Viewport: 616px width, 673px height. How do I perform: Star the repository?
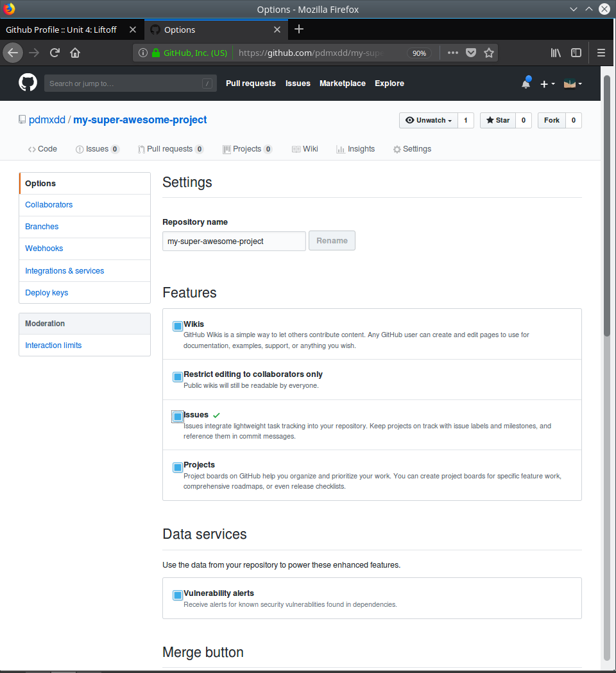tap(498, 120)
